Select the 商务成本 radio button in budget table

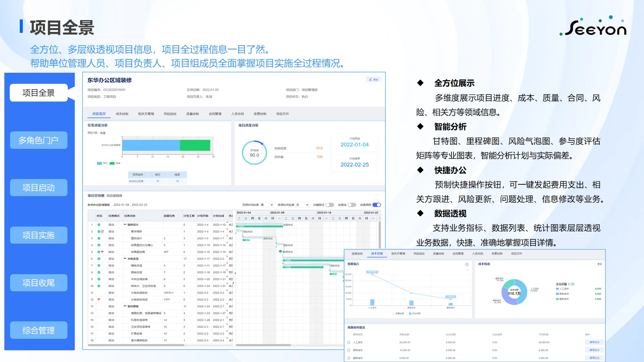click(349, 350)
